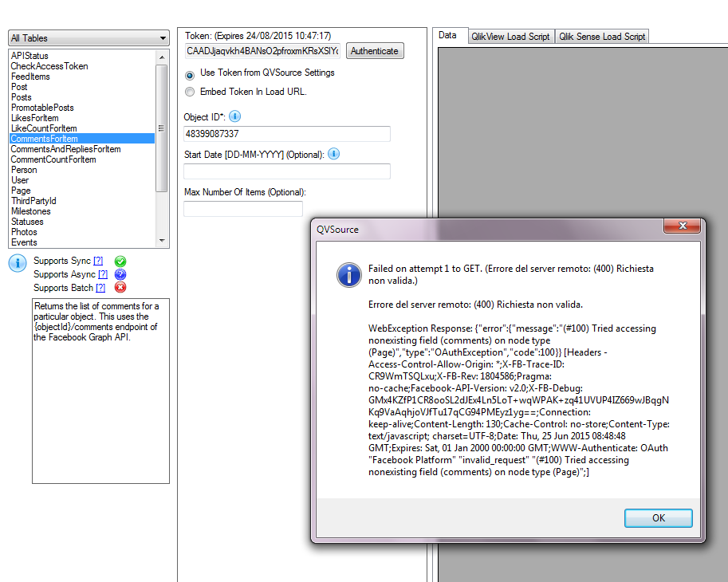The height and width of the screenshot is (582, 728).
Task: Click the error message text in dialog
Action: [518, 370]
